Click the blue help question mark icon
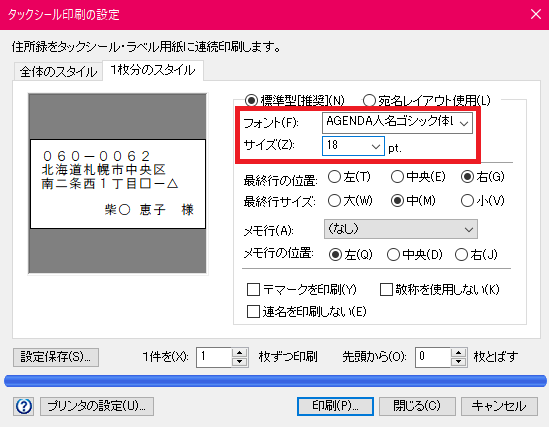 (24, 406)
